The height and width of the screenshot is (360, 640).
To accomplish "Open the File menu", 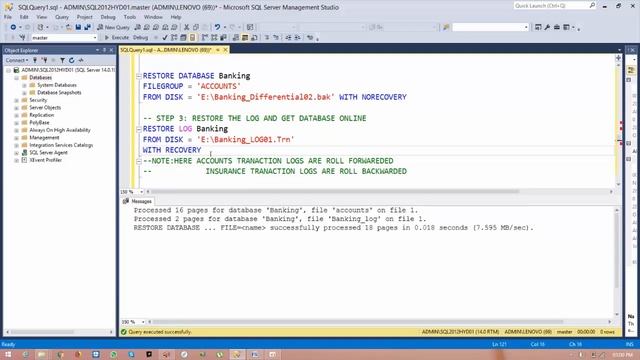I will pos(8,17).
